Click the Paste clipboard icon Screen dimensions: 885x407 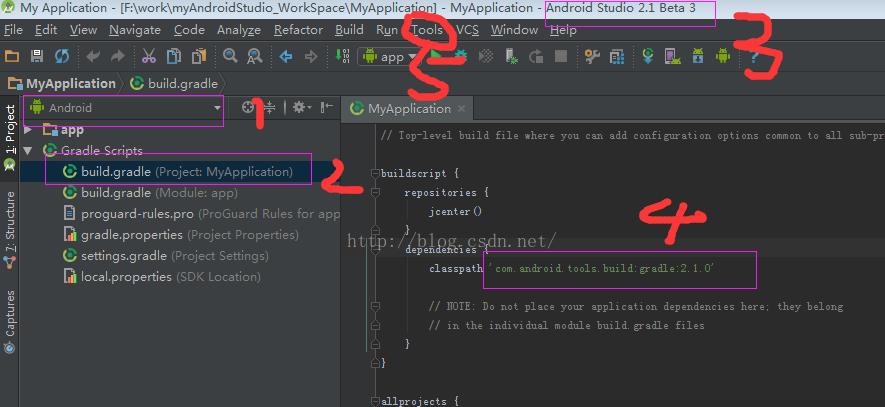coord(199,56)
